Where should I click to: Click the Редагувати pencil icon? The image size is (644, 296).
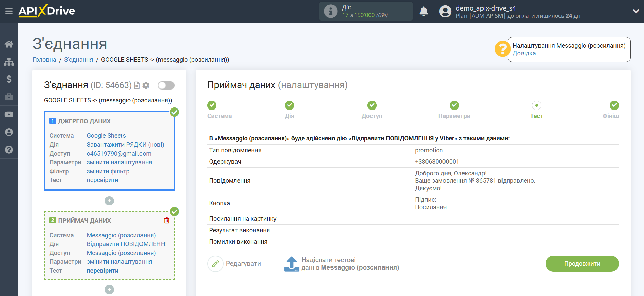tap(215, 264)
